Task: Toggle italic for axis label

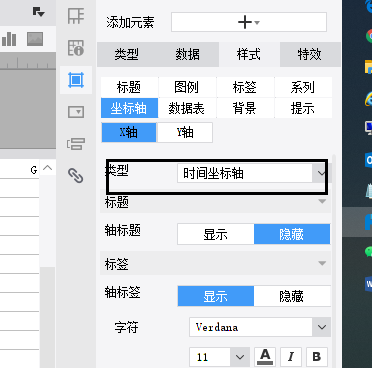Action: tap(291, 357)
